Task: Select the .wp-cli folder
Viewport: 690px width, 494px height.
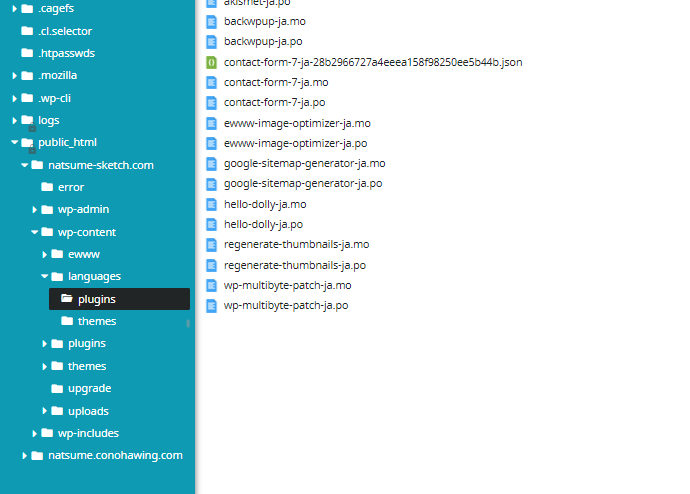Action: 46,98
